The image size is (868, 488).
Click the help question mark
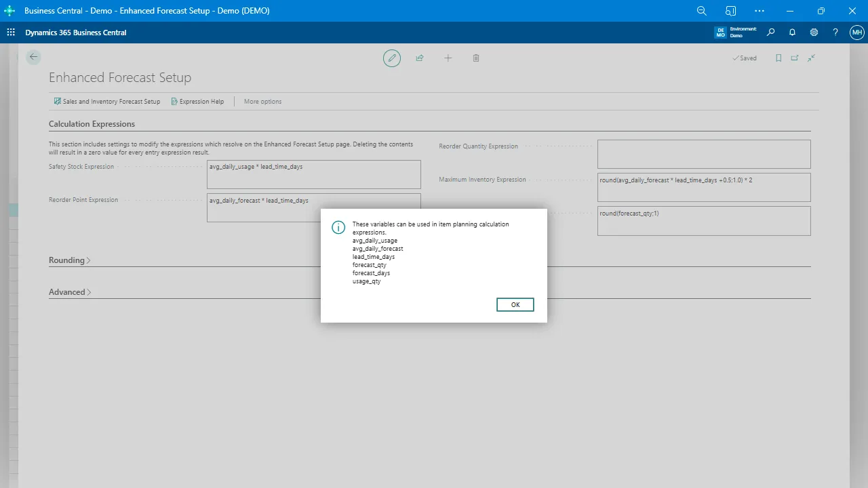(x=835, y=33)
